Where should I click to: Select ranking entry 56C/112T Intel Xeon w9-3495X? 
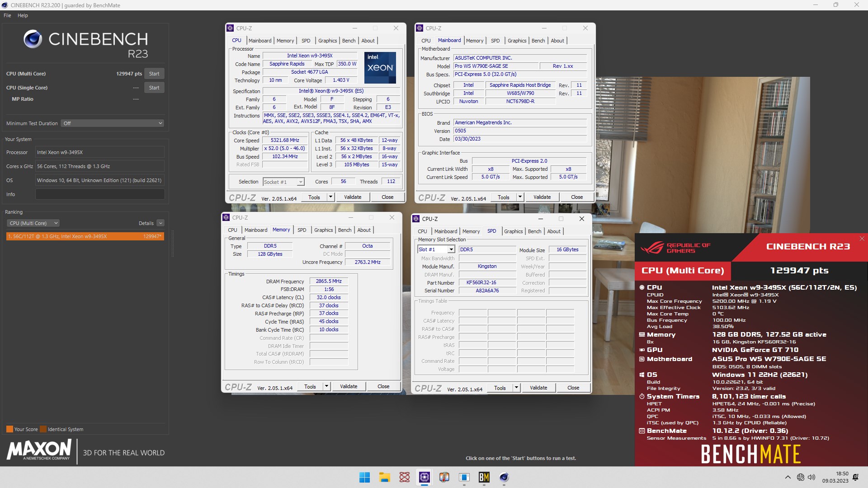(85, 236)
